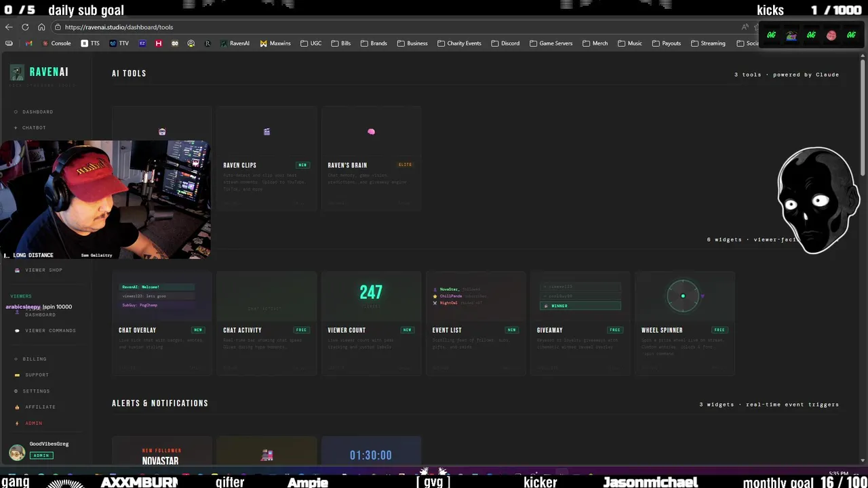This screenshot has width=868, height=488.
Task: Click the Raven Clips clapperboard icon
Action: click(x=267, y=131)
